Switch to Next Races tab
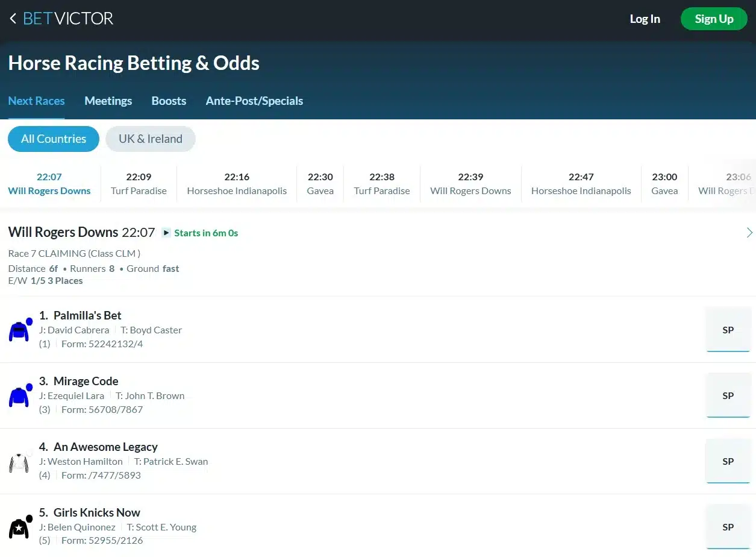The image size is (756, 557). [36, 101]
